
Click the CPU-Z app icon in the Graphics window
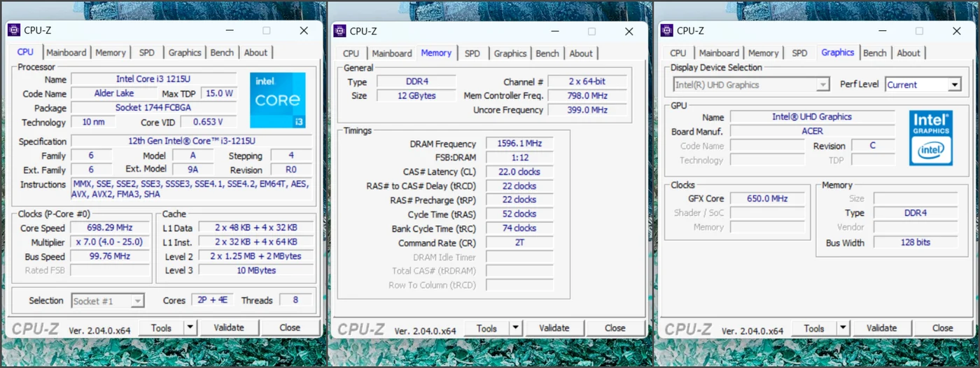pyautogui.click(x=666, y=30)
